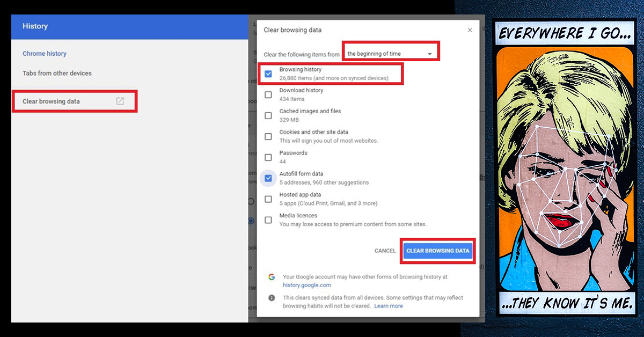Open the Learn more link
The width and height of the screenshot is (644, 337).
[389, 306]
